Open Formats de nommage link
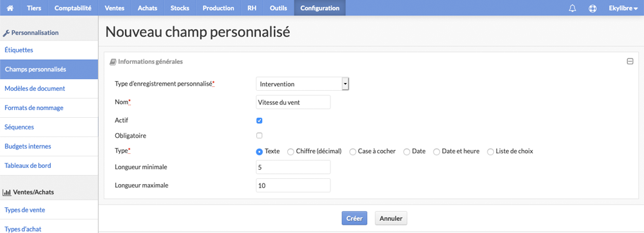Screen dimensions: 644x233 49,108
